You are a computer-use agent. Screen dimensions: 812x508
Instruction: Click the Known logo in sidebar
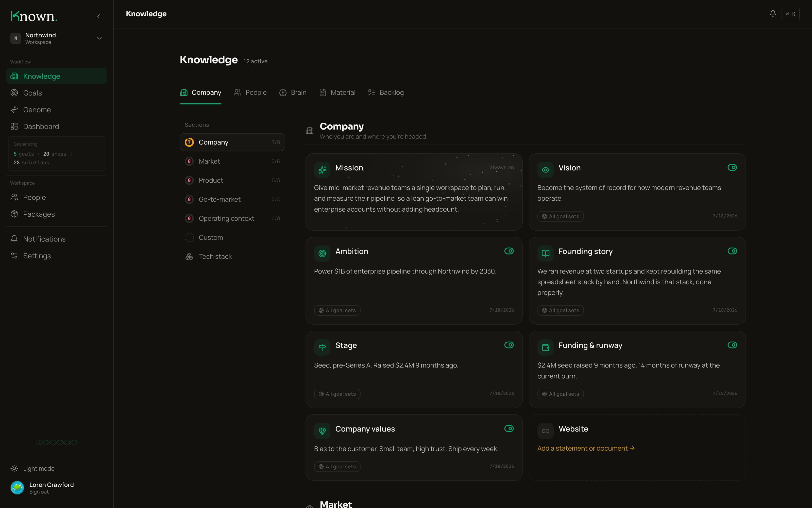(x=34, y=16)
